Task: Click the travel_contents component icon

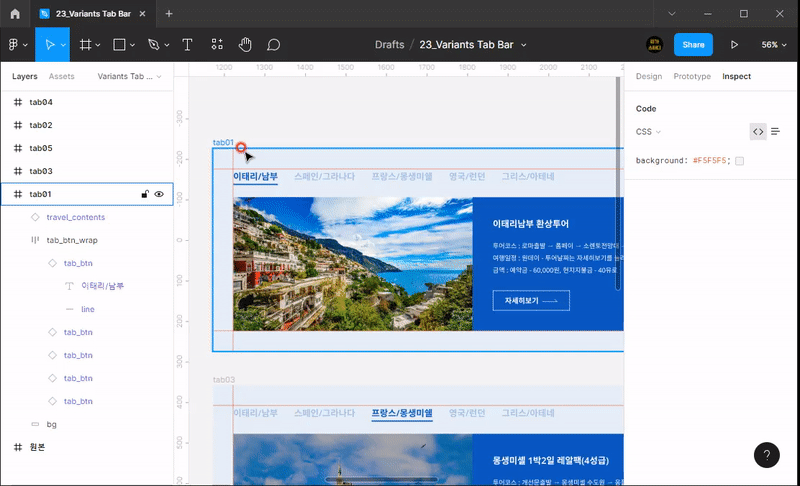Action: click(x=35, y=217)
